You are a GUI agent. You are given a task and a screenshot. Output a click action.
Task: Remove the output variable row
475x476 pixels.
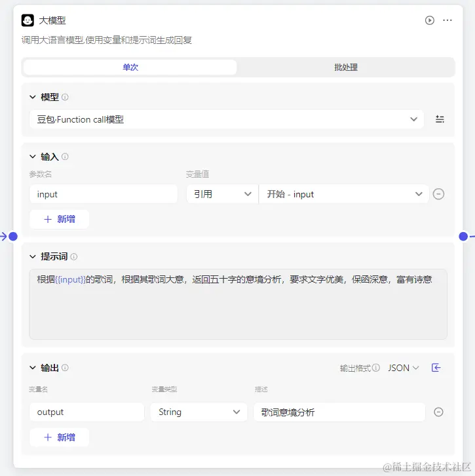(x=438, y=412)
